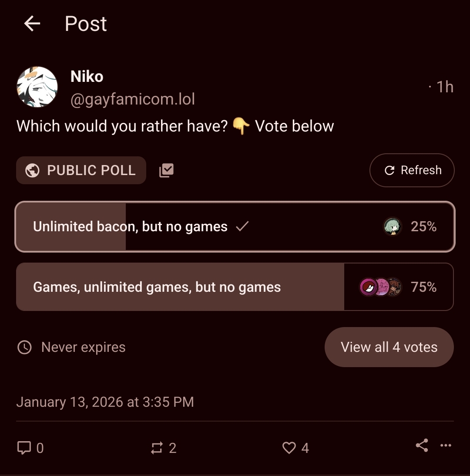This screenshot has width=470, height=476.
Task: View all 4 votes
Action: point(389,347)
